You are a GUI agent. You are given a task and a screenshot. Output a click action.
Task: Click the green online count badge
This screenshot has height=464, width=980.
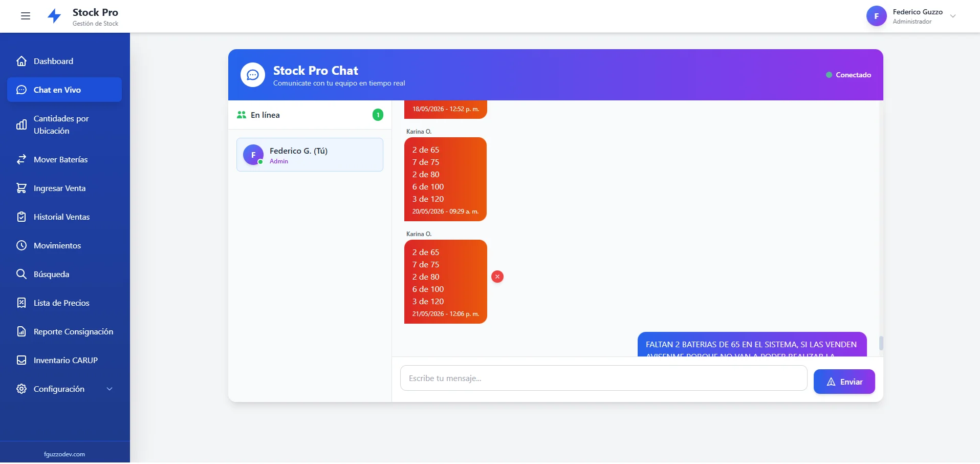pos(378,115)
